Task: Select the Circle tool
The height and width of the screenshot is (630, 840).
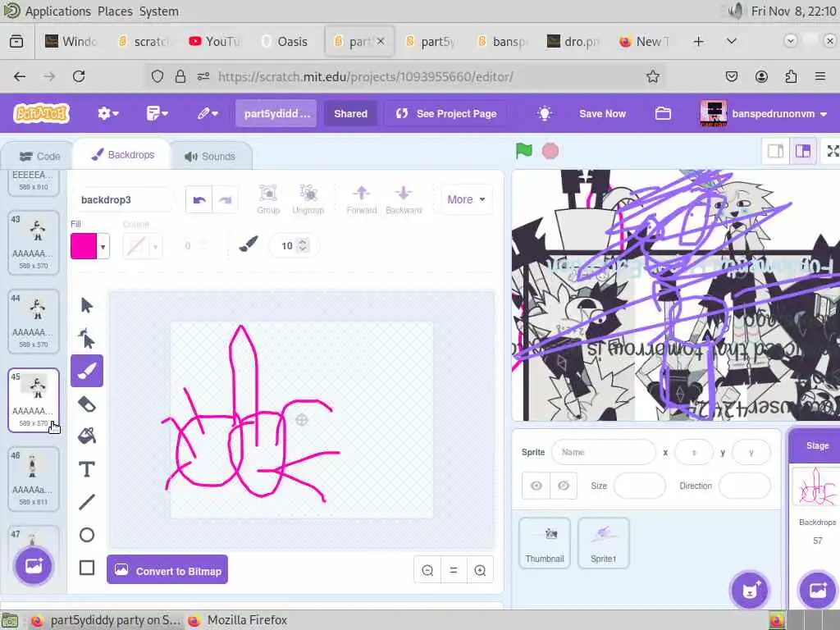Action: click(87, 535)
